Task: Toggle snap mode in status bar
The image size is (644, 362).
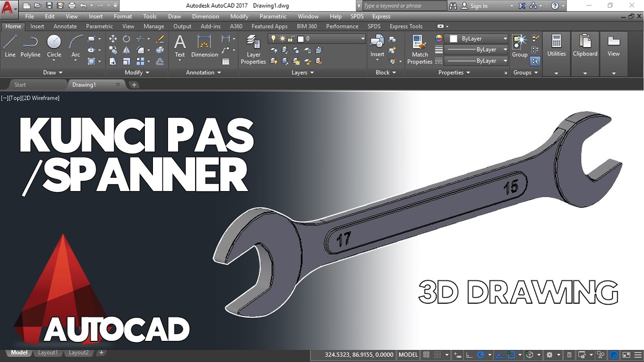Action: [438, 354]
